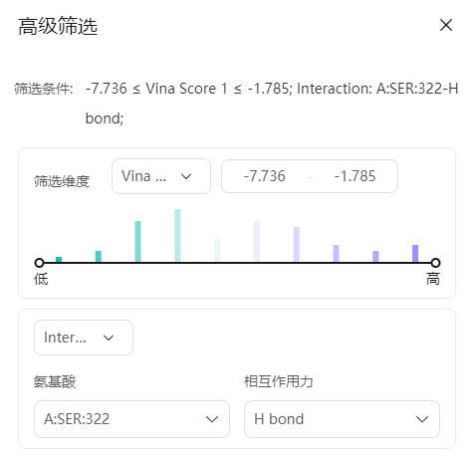Image resolution: width=476 pixels, height=459 pixels.
Task: Close the 高级筛选 dialog
Action: 446,25
